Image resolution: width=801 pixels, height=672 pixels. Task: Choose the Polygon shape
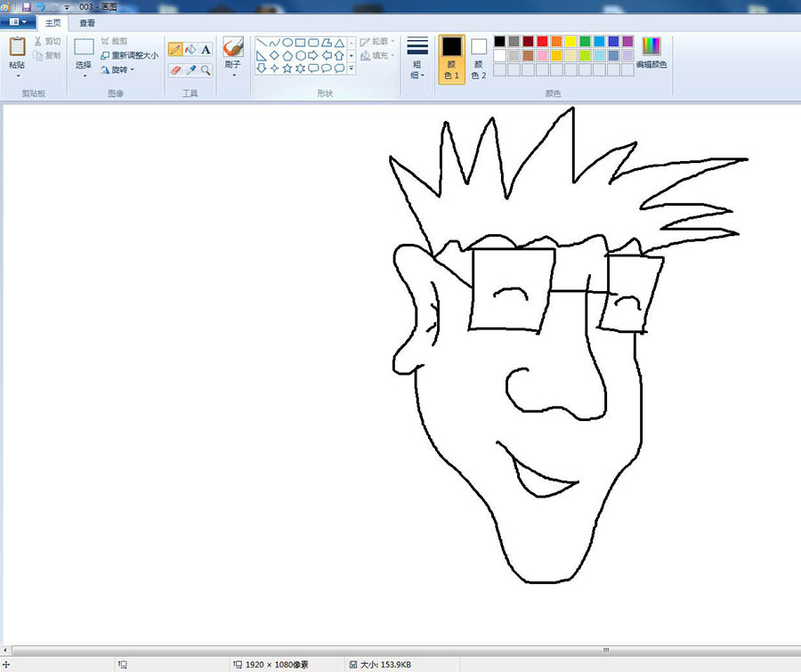(327, 43)
